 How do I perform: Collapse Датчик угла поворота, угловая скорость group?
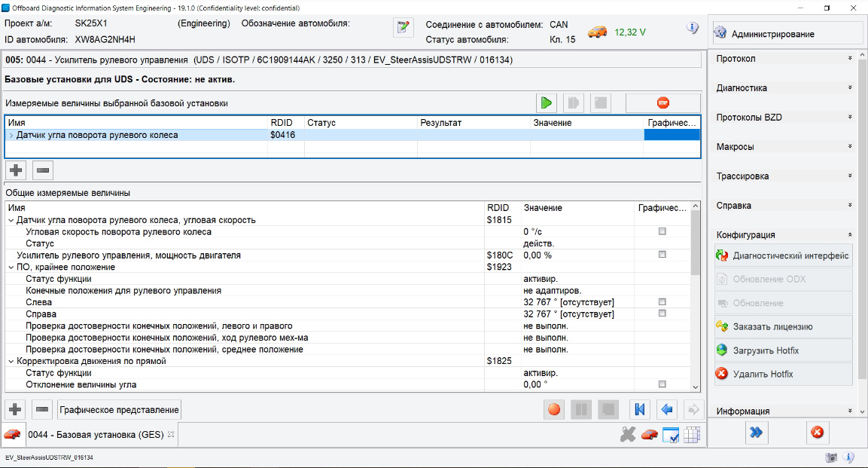point(11,220)
